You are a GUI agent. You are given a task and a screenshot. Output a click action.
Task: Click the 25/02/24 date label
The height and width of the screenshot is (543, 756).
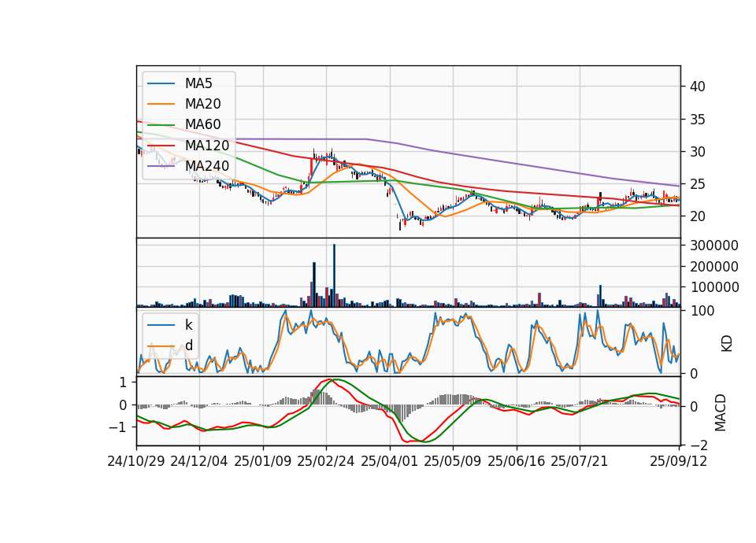[326, 461]
